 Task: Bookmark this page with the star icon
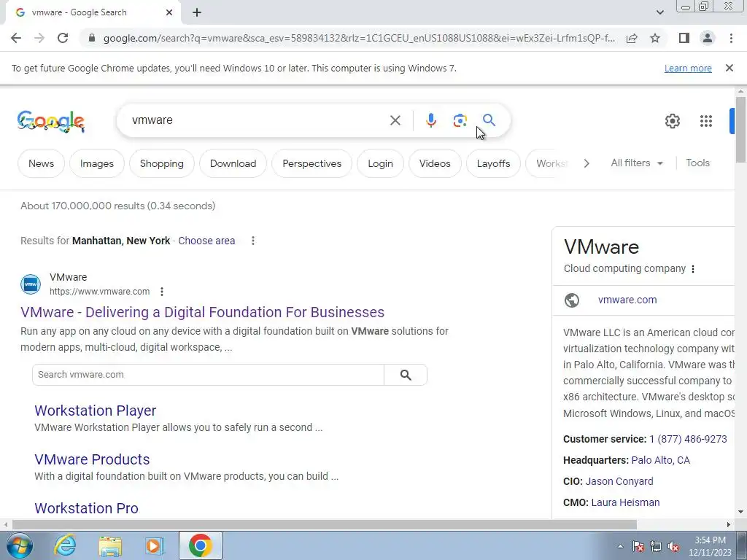click(x=655, y=38)
